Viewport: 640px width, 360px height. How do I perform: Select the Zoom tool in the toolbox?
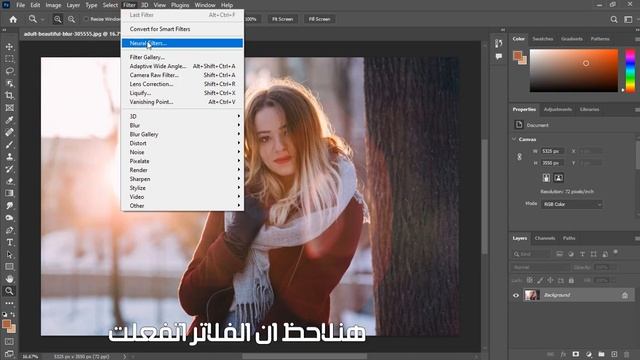click(x=9, y=291)
